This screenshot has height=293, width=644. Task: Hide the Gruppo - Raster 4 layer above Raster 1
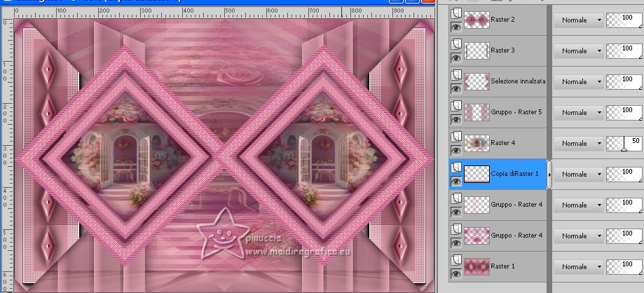click(x=456, y=243)
